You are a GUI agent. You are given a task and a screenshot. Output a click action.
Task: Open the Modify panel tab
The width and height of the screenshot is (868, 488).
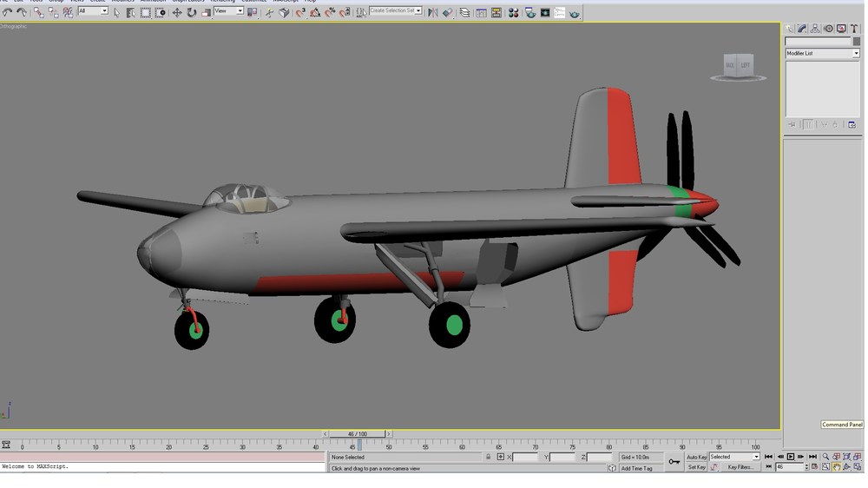[801, 29]
